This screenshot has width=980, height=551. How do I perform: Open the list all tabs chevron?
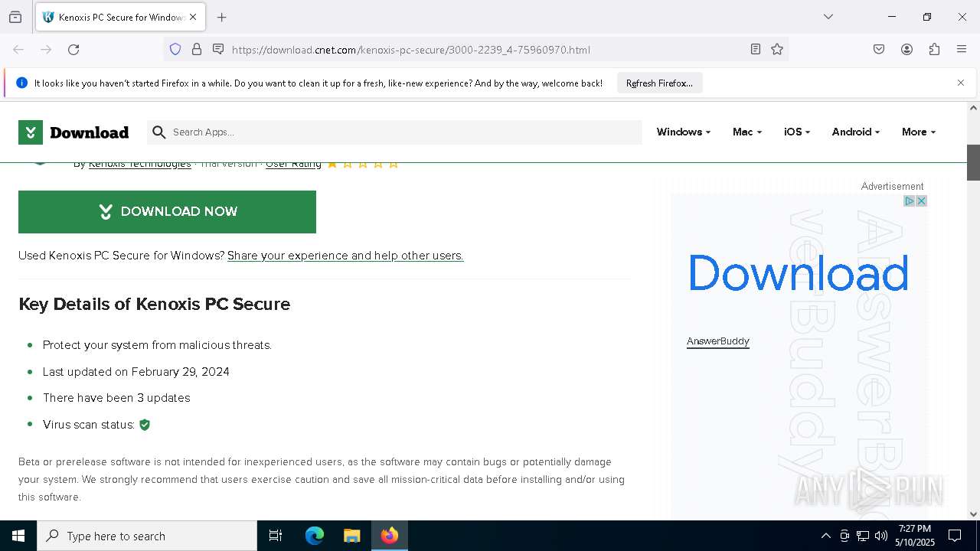click(x=828, y=17)
